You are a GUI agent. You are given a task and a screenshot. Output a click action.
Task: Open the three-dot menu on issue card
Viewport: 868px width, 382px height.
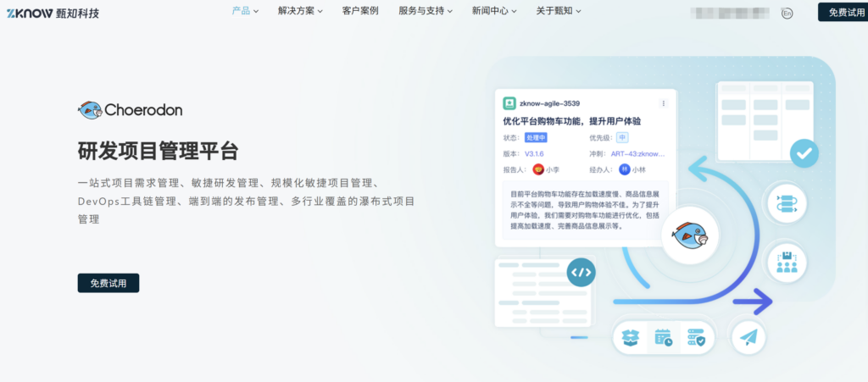pos(664,103)
